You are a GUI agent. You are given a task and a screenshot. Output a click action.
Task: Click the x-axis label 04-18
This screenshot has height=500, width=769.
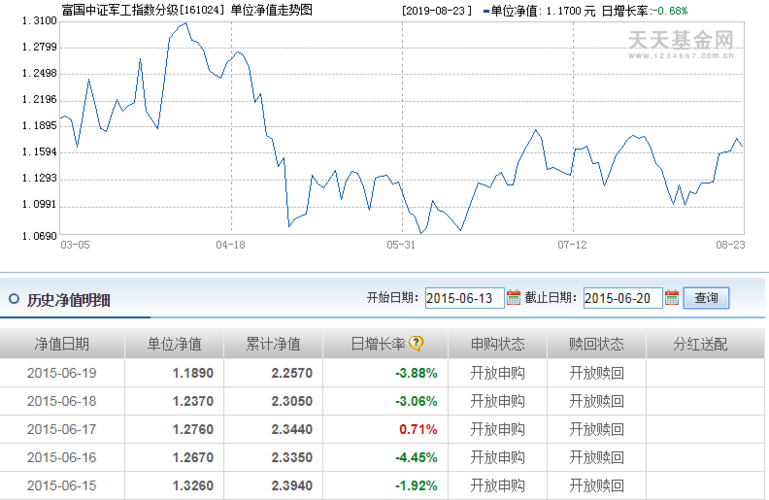pos(231,245)
